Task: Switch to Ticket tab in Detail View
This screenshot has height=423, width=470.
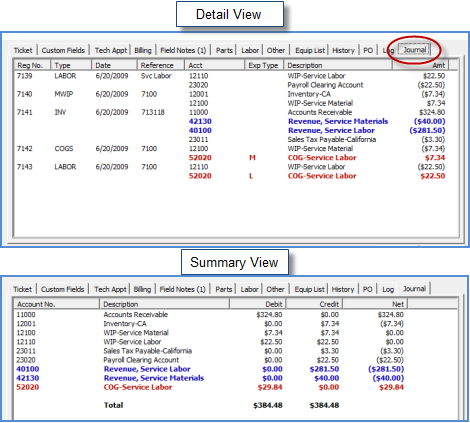Action: [x=23, y=50]
